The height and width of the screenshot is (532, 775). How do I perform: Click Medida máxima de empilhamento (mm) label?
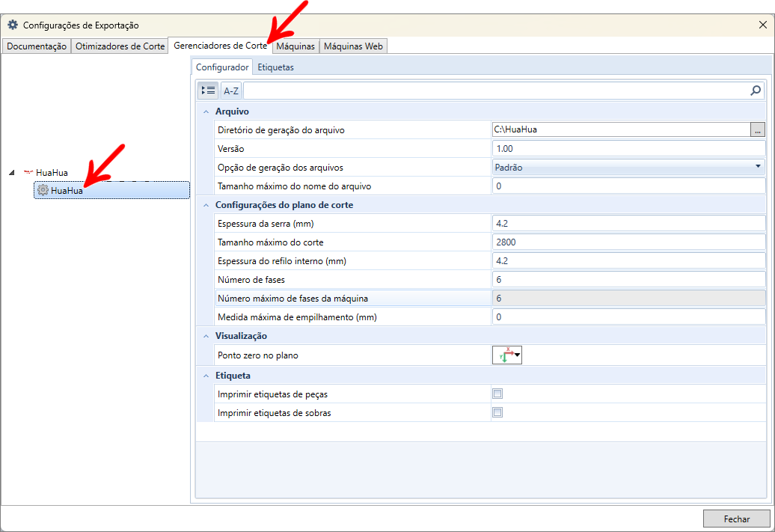[x=297, y=317]
